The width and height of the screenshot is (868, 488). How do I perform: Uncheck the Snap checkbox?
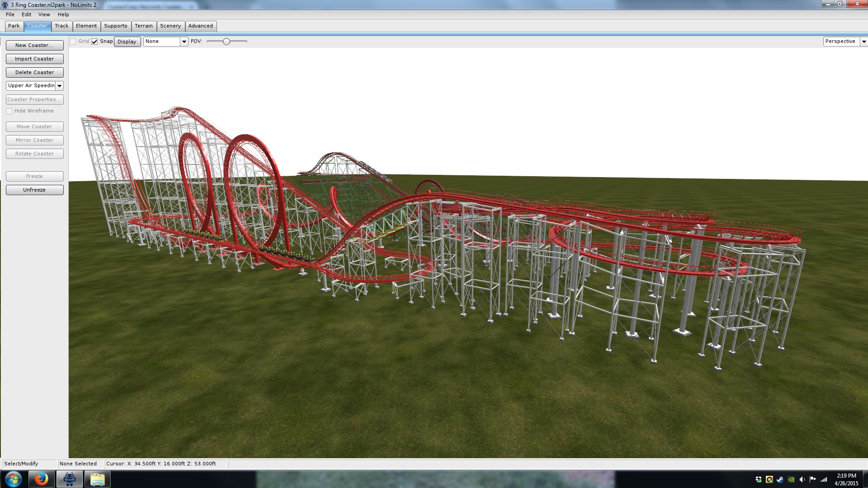(x=94, y=42)
